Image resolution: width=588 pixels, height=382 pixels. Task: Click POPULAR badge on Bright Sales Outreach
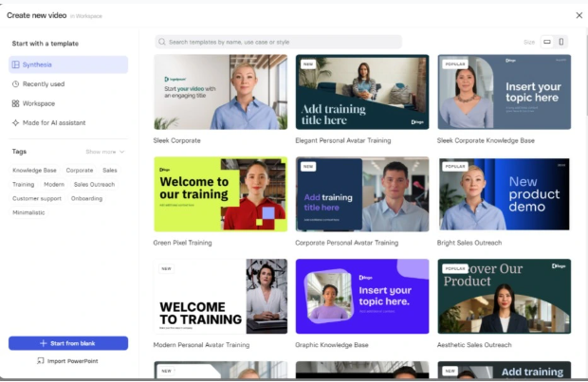(x=455, y=167)
